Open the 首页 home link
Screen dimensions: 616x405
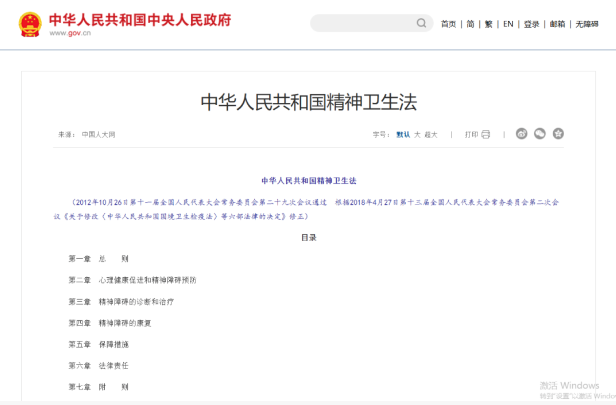tap(448, 24)
